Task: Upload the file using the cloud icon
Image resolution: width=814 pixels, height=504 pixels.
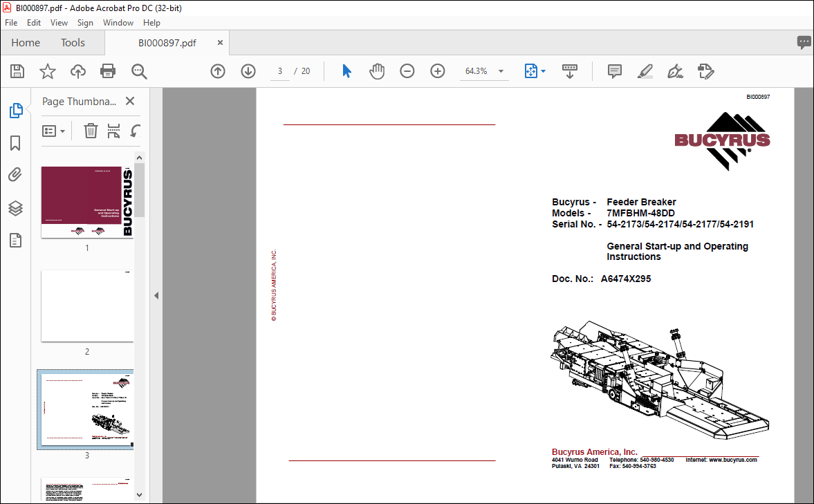Action: click(x=78, y=71)
